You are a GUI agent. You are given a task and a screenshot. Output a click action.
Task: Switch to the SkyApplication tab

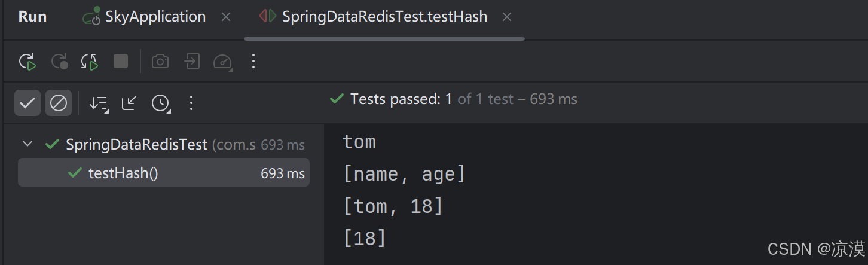coord(154,17)
